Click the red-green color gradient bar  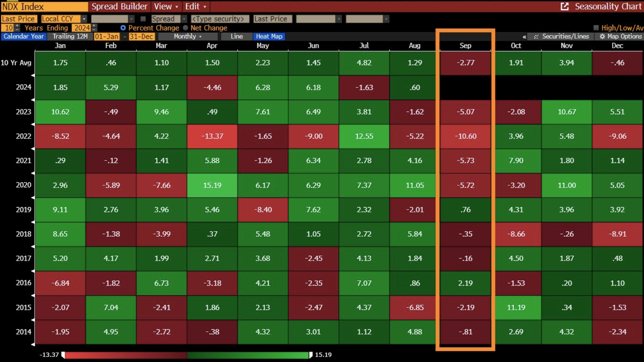[x=187, y=355]
